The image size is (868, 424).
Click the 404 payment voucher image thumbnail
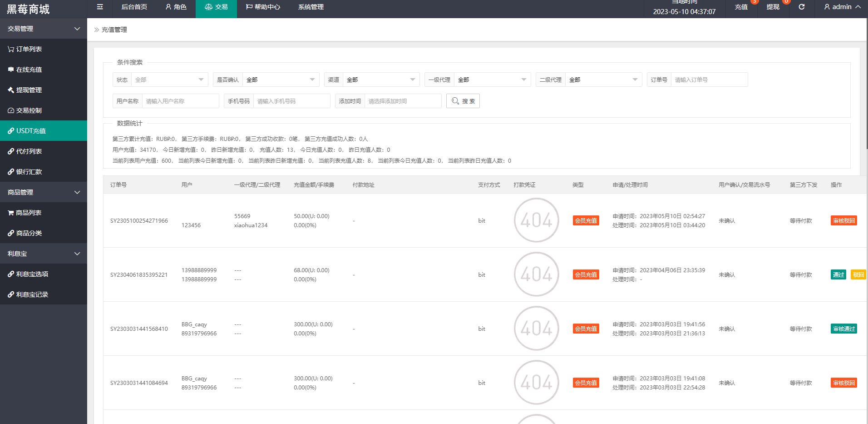pos(536,220)
